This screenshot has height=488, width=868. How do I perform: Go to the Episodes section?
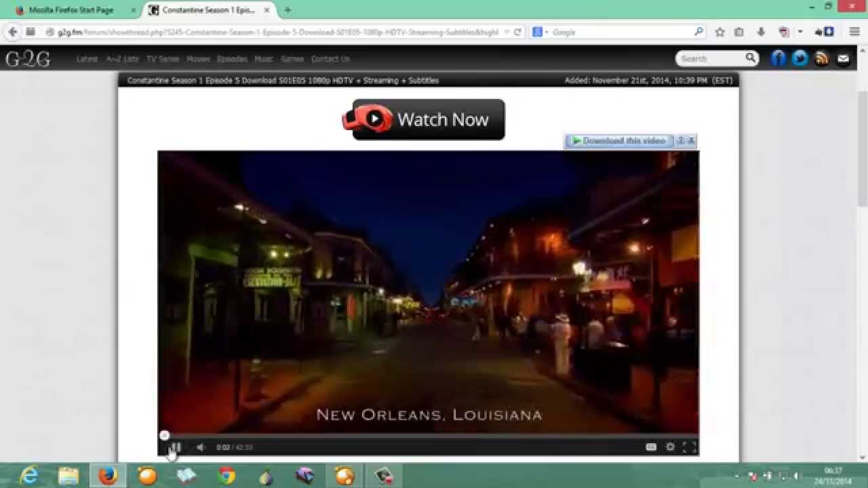pyautogui.click(x=232, y=59)
